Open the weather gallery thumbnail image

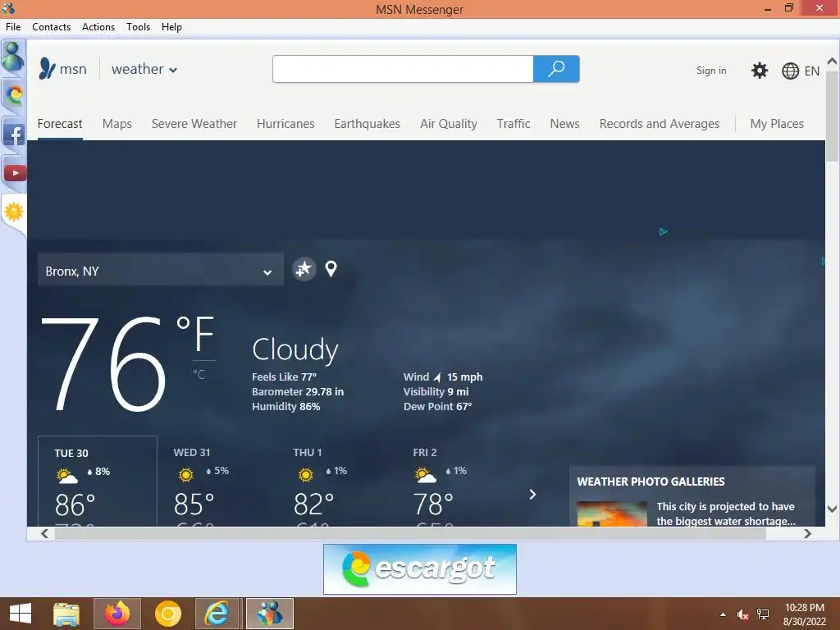pos(611,514)
